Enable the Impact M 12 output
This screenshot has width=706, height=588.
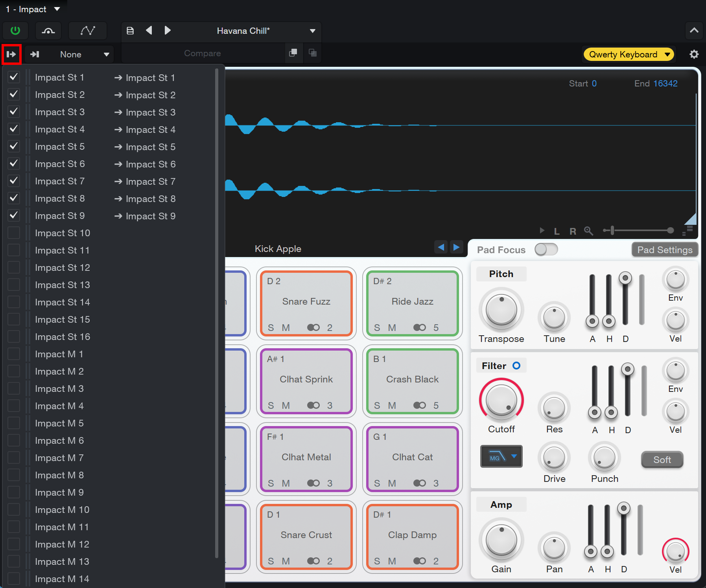[14, 544]
